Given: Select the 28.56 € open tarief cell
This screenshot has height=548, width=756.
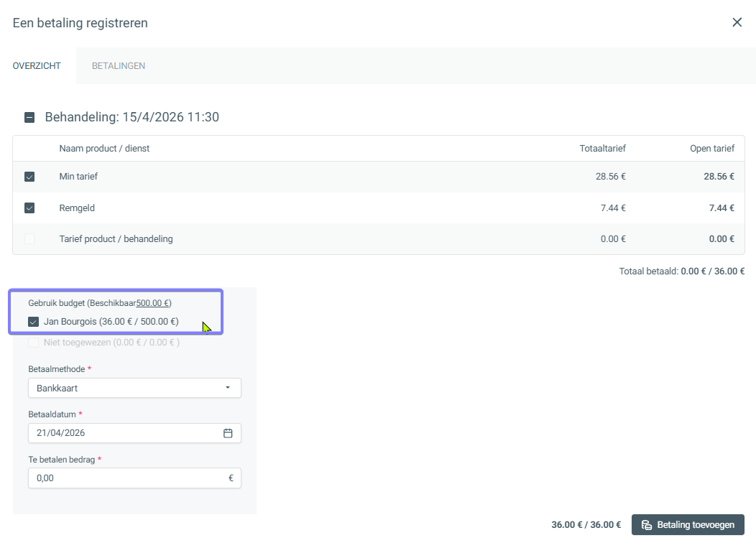Looking at the screenshot, I should [719, 177].
